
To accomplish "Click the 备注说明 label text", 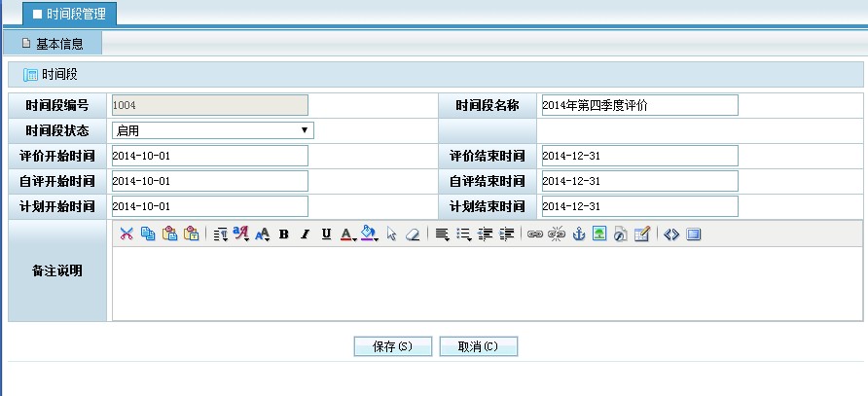I will [x=57, y=270].
